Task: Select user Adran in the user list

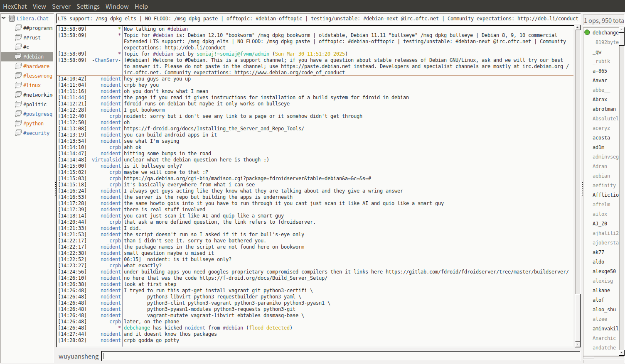Action: 600,166
